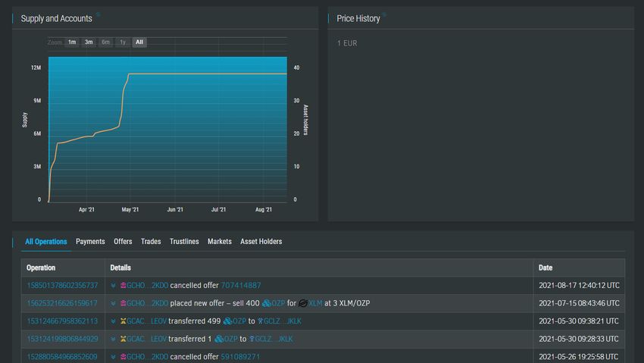Viewport: 644px width, 363px height.
Task: Click the date 2021-07-15 08:43:46 UTC
Action: [x=579, y=303]
